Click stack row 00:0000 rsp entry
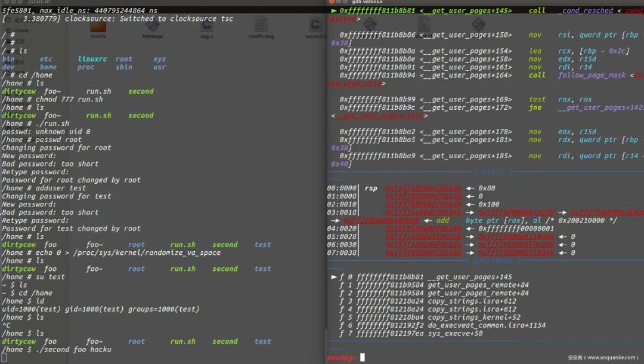Viewport: 644px width, 364px height. coord(411,188)
